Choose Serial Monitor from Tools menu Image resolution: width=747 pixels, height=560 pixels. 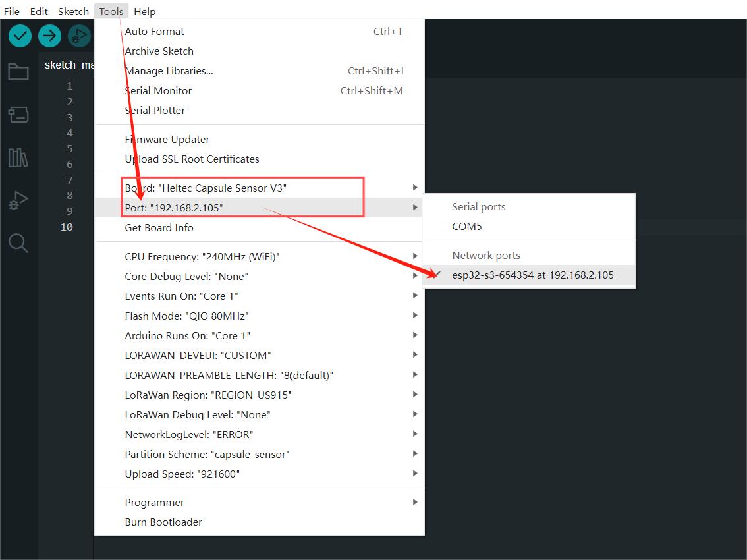159,90
